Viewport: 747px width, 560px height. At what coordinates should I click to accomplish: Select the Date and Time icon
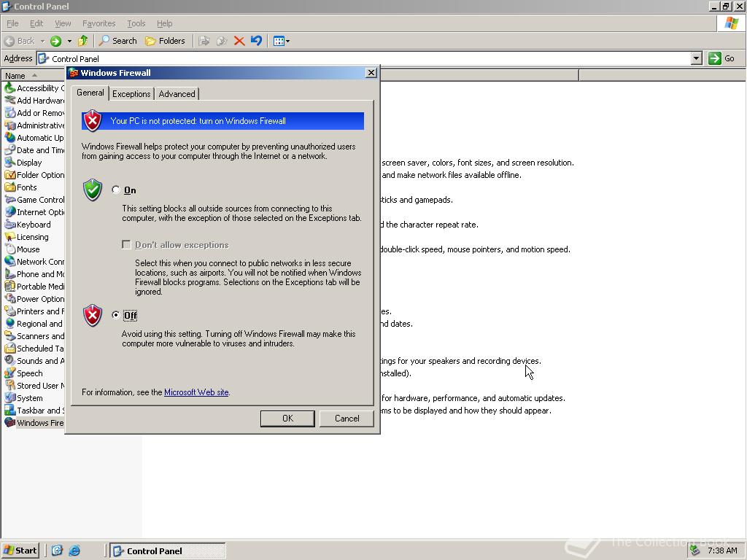10,150
